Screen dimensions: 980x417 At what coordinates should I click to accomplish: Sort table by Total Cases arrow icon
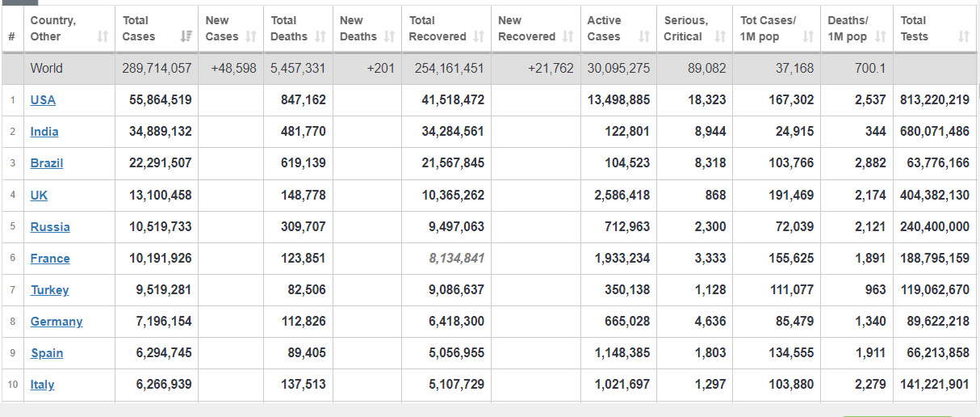click(x=186, y=36)
